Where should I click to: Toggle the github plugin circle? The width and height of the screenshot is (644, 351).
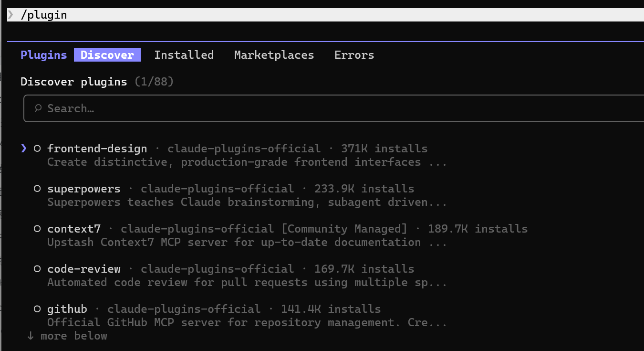coord(37,309)
